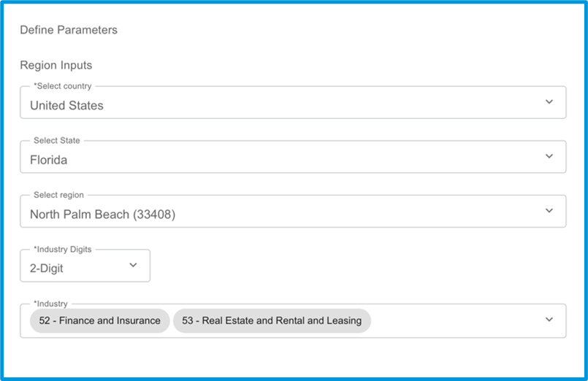Click the *Industry Digits field label

(63, 250)
